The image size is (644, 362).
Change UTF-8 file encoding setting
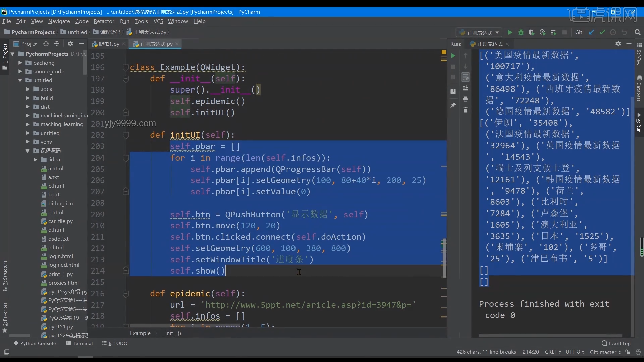point(575,352)
